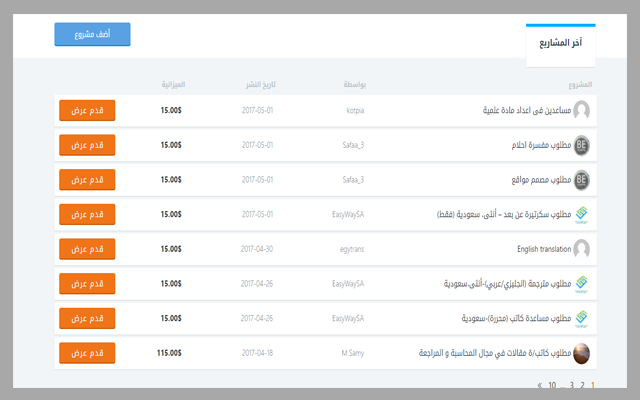Submit offer on the 115.00$ project

88,353
